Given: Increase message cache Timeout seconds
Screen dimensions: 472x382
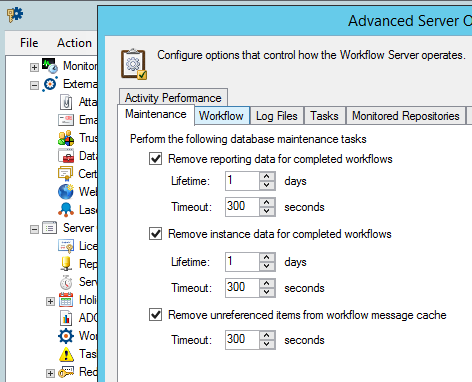Looking at the screenshot, I should click(x=267, y=335).
